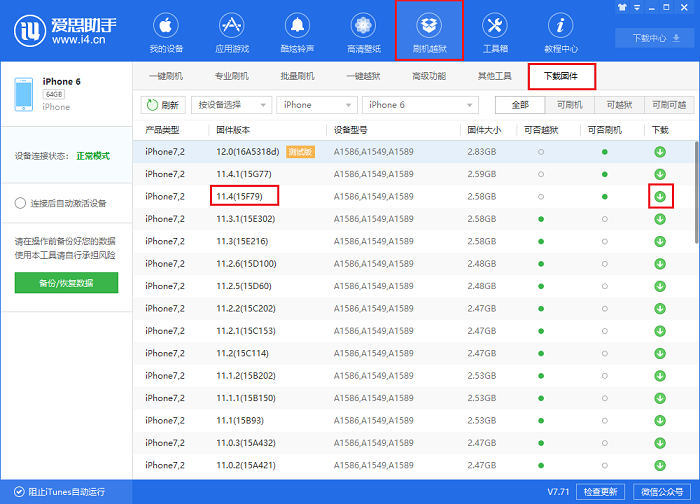
Task: Click the 测试版 beta tag
Action: 300,152
